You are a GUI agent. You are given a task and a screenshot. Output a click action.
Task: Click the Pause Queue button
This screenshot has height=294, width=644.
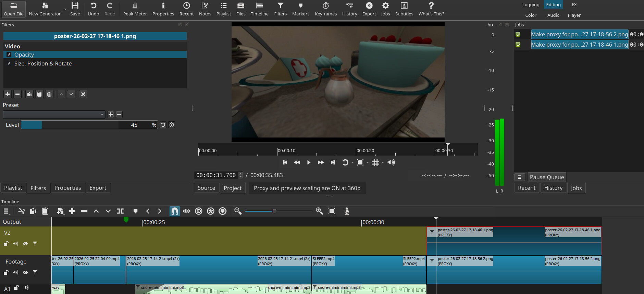tap(546, 177)
